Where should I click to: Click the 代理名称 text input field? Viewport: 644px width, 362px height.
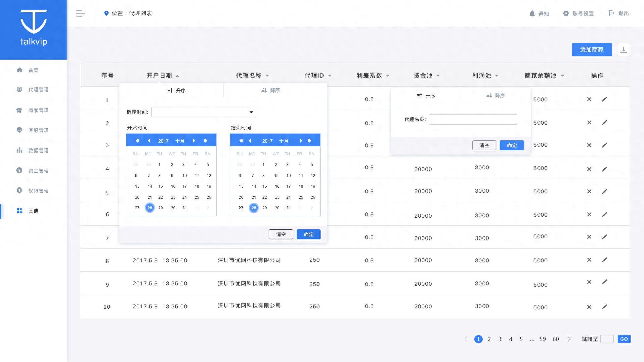click(473, 119)
